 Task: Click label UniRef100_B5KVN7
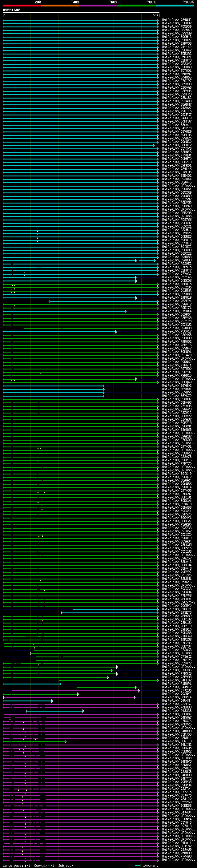[x=177, y=74]
